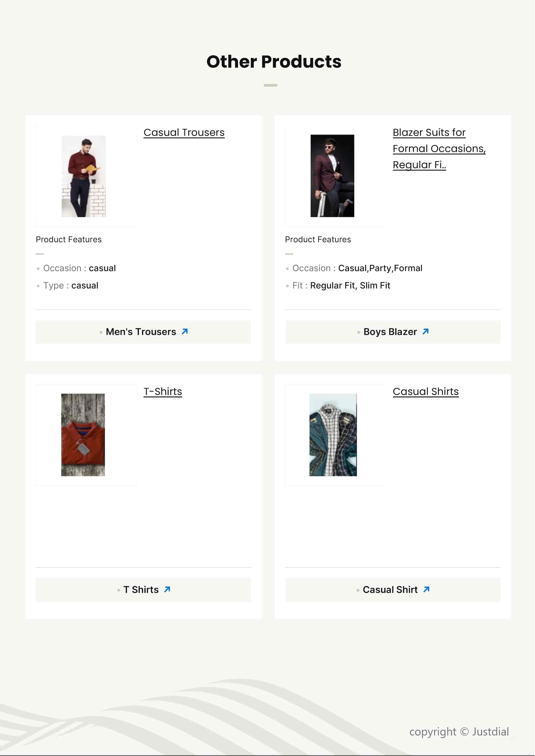
Task: Select the T Shirts category button
Action: (x=143, y=590)
